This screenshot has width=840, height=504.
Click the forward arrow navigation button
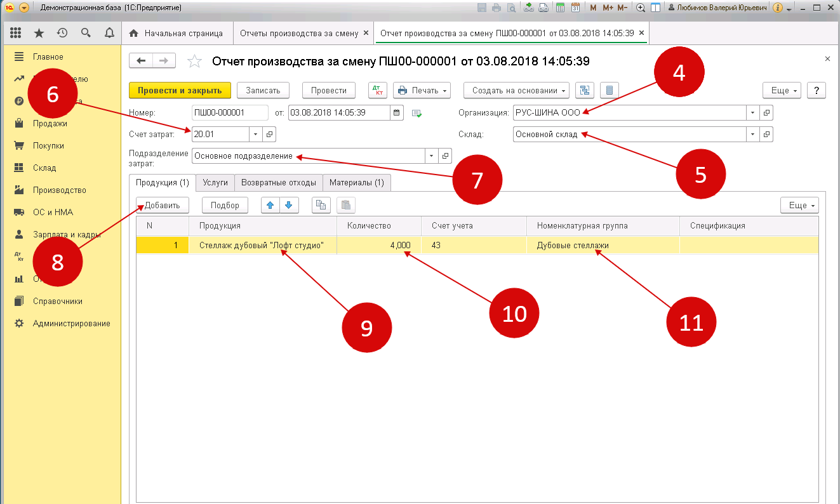[164, 60]
